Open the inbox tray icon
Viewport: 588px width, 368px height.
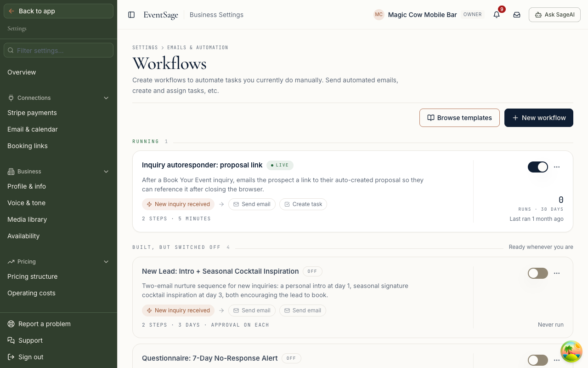517,15
